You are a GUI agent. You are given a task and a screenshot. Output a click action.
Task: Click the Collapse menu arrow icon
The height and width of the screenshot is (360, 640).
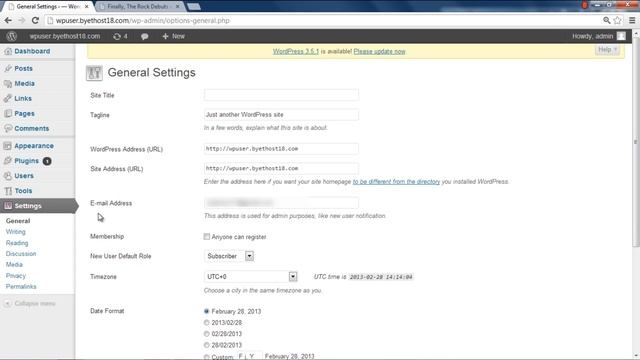click(x=7, y=304)
